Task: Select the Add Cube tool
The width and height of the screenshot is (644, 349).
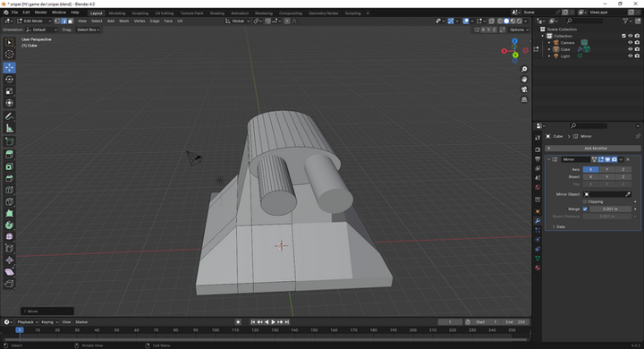Action: pos(9,141)
